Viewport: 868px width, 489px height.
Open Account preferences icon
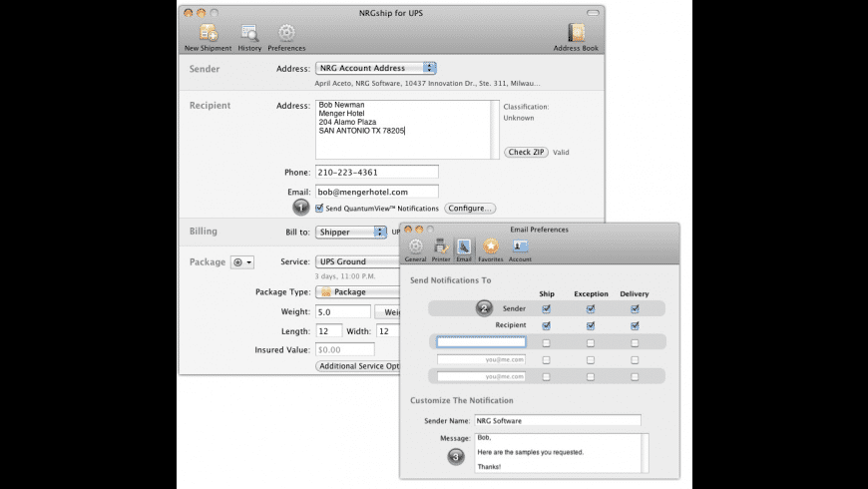click(520, 246)
